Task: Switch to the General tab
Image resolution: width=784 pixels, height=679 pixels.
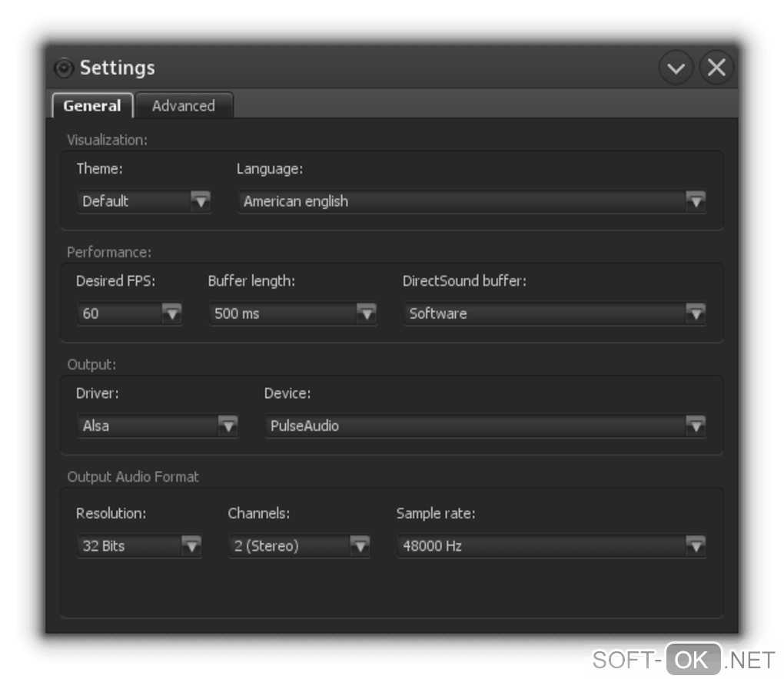Action: pyautogui.click(x=92, y=106)
